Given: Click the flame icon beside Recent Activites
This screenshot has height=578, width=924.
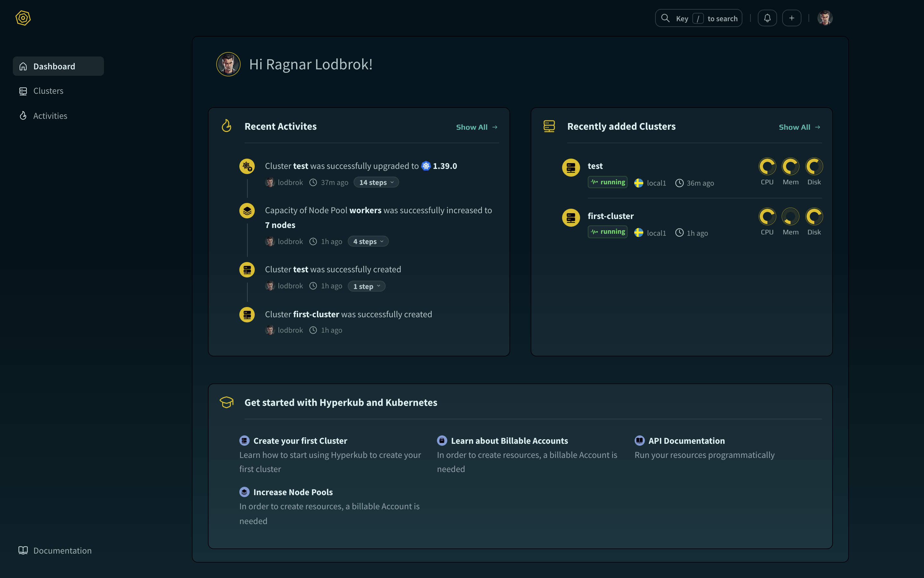Looking at the screenshot, I should point(227,126).
